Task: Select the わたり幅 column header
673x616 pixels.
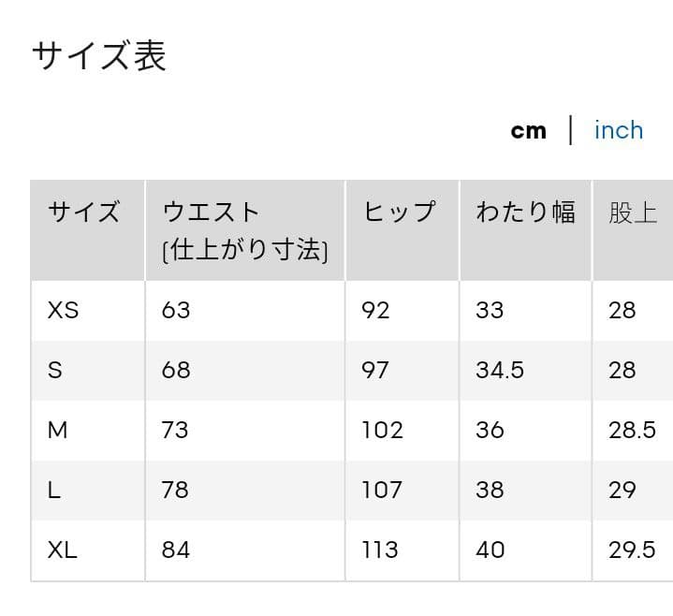Action: (x=525, y=212)
